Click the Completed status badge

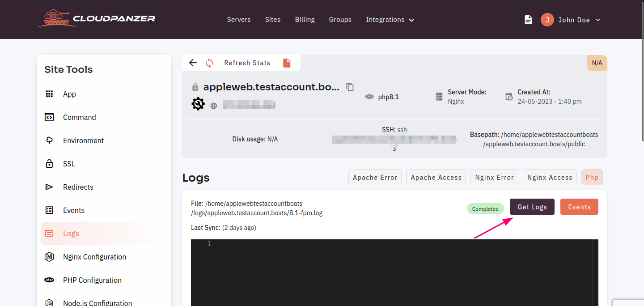[485, 209]
